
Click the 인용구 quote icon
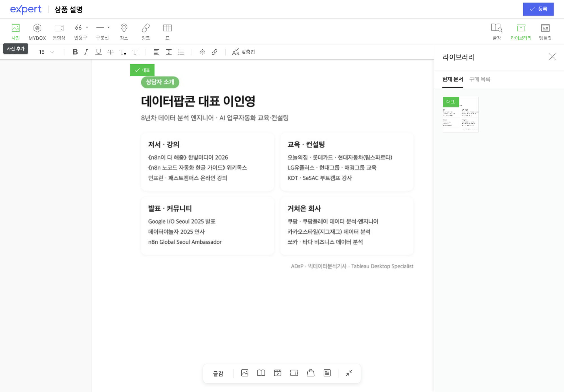click(x=78, y=27)
